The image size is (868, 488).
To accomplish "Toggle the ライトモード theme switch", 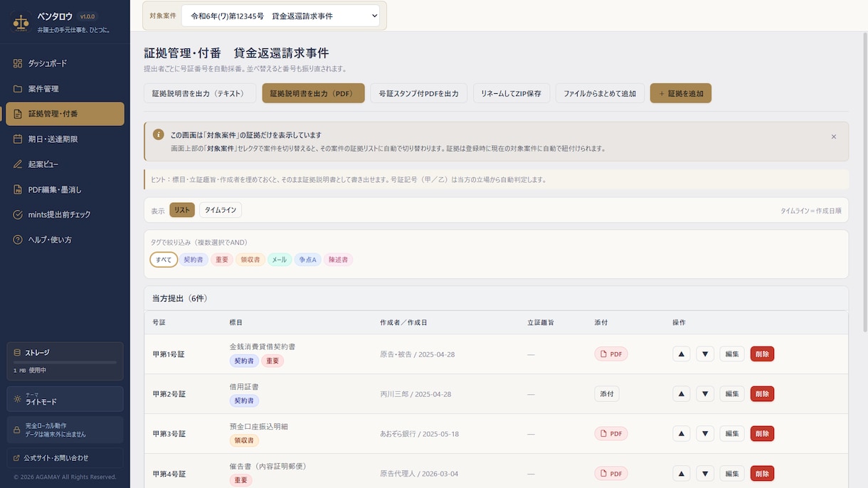I will coord(65,398).
